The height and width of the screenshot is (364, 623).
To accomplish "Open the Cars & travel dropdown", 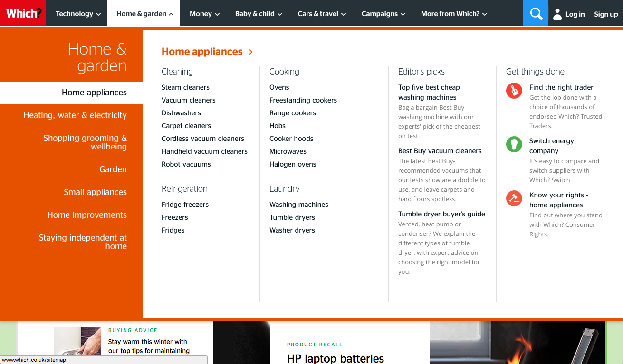I will [322, 14].
